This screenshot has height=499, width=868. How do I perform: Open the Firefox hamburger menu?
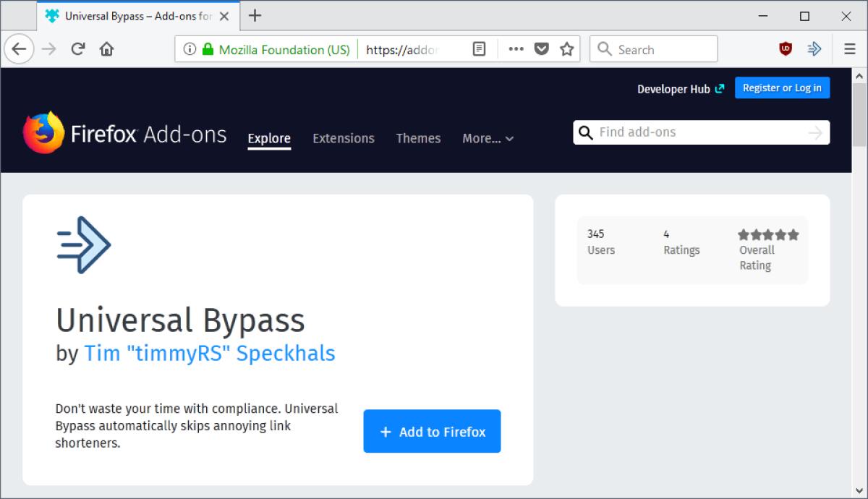pos(848,48)
